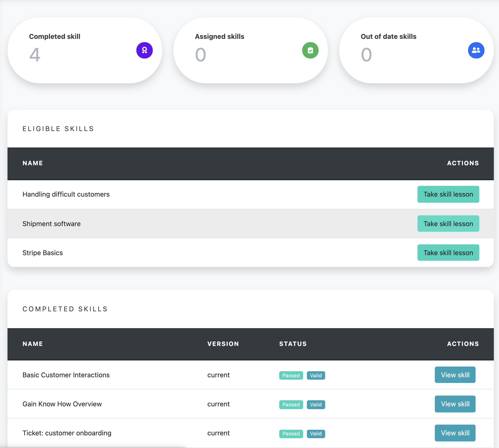Click the ELIGIBLE SKILLS section heading
499x448 pixels.
(x=58, y=129)
